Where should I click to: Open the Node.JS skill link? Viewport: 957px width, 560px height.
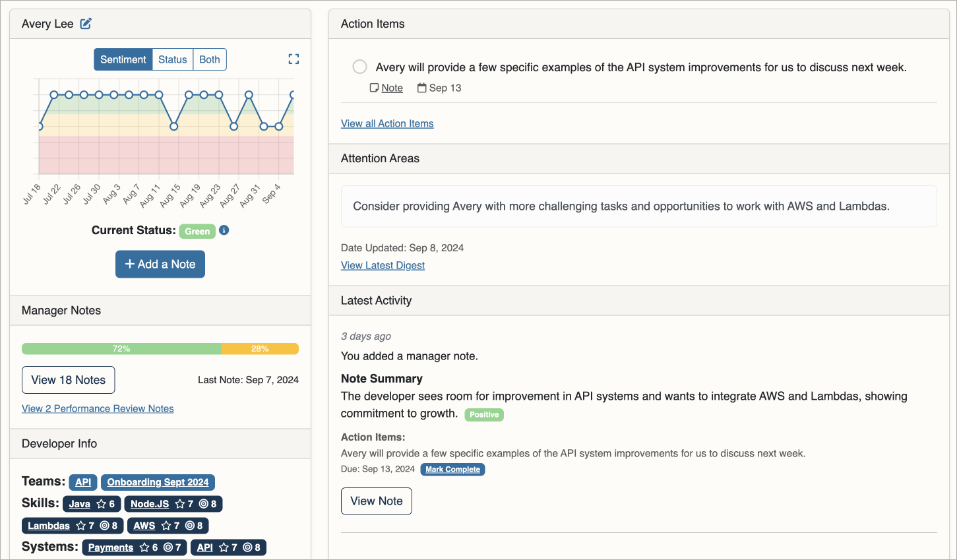coord(150,504)
